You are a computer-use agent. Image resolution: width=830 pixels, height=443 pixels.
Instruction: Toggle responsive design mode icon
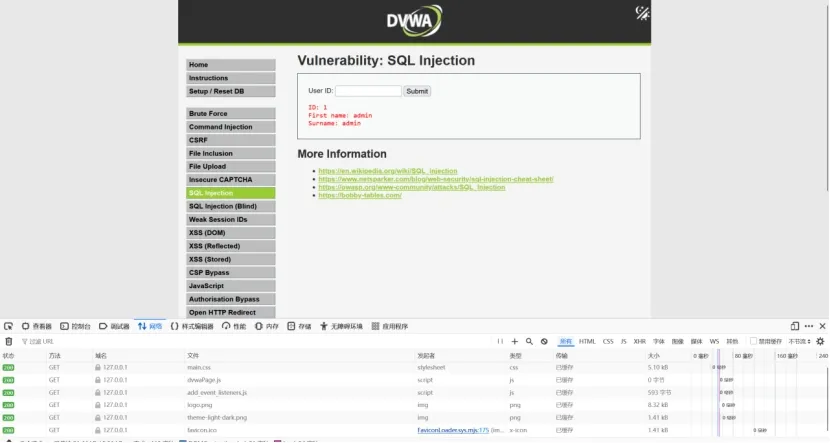[795, 326]
